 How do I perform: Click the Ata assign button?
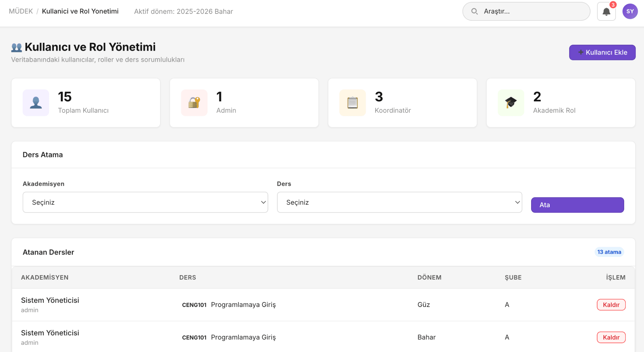tap(577, 205)
